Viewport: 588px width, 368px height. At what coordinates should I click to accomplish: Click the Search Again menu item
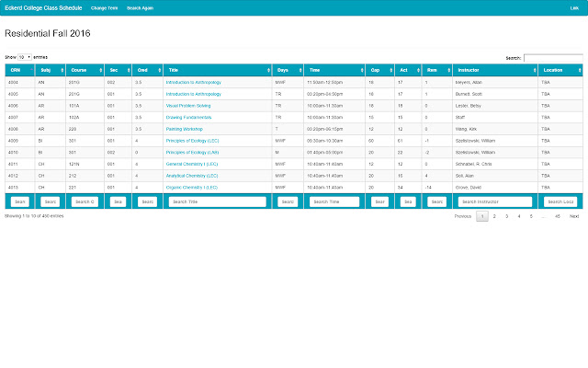point(140,8)
